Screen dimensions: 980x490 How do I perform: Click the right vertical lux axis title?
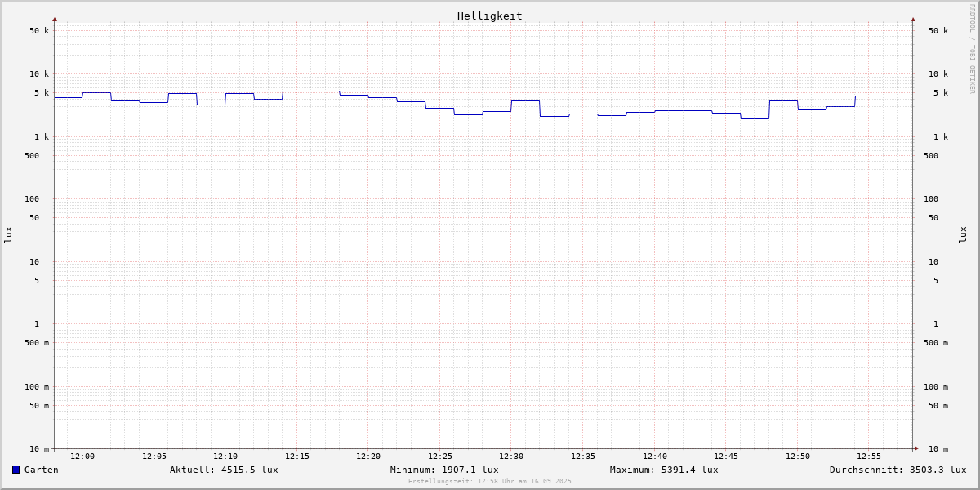(x=964, y=234)
